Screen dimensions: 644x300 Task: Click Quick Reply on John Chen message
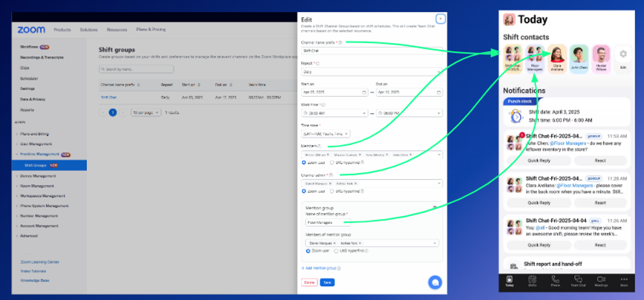pos(539,161)
